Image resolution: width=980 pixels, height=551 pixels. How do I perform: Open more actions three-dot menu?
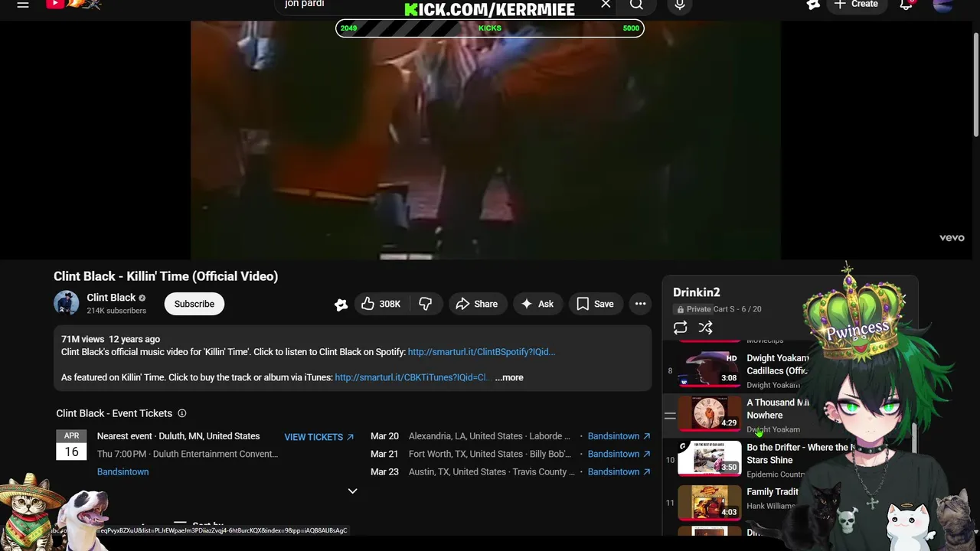pos(640,304)
